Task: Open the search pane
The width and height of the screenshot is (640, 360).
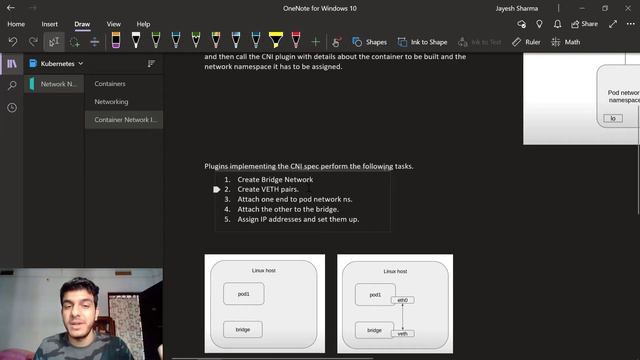Action: tap(12, 85)
